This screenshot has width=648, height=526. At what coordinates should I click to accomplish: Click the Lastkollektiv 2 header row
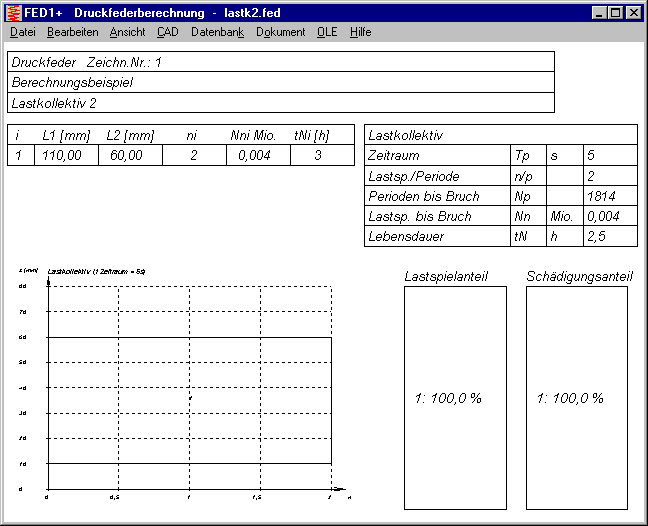(280, 103)
